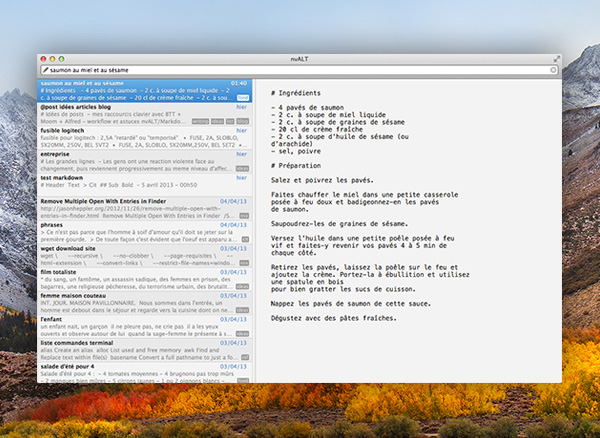Click the pencil icon in the search field
600x438 pixels.
[46, 70]
